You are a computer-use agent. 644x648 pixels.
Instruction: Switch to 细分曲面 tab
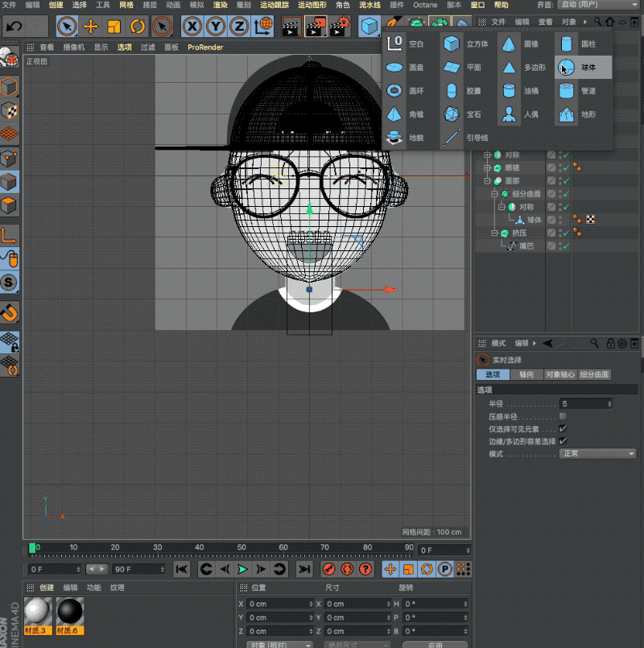(x=594, y=374)
